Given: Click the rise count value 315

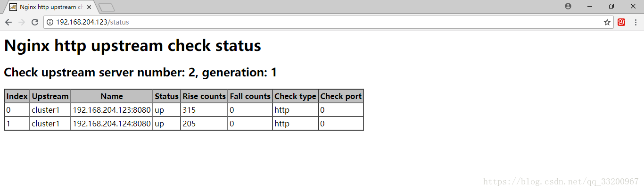Looking at the screenshot, I should (x=189, y=110).
